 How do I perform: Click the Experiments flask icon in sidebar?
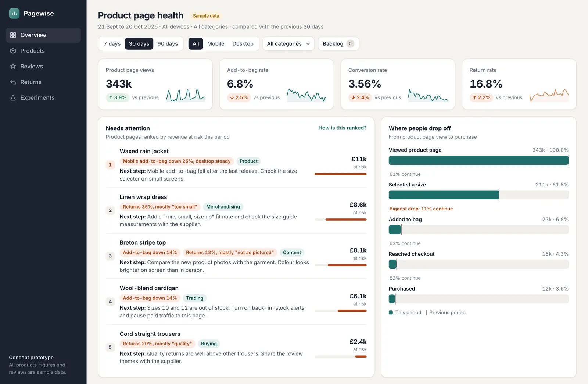[x=13, y=98]
